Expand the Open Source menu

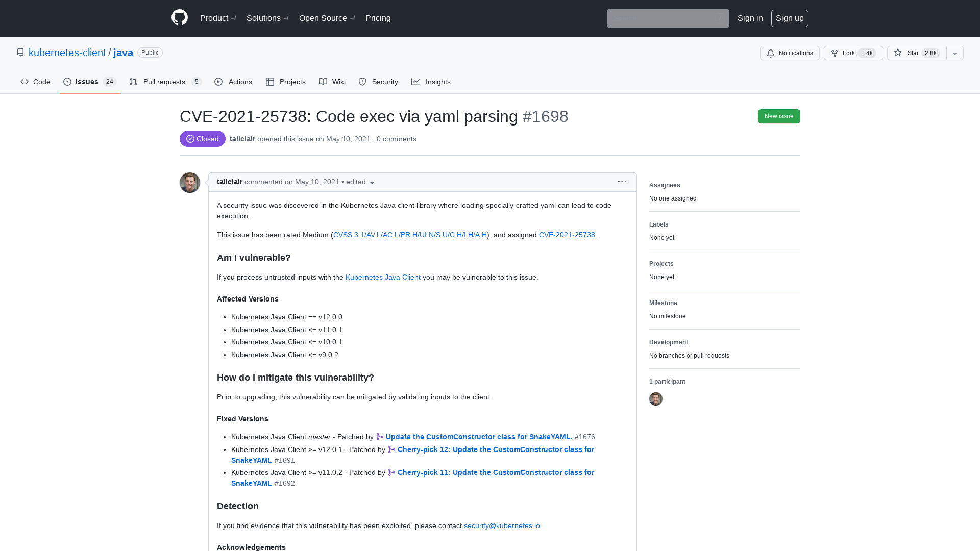pos(327,18)
